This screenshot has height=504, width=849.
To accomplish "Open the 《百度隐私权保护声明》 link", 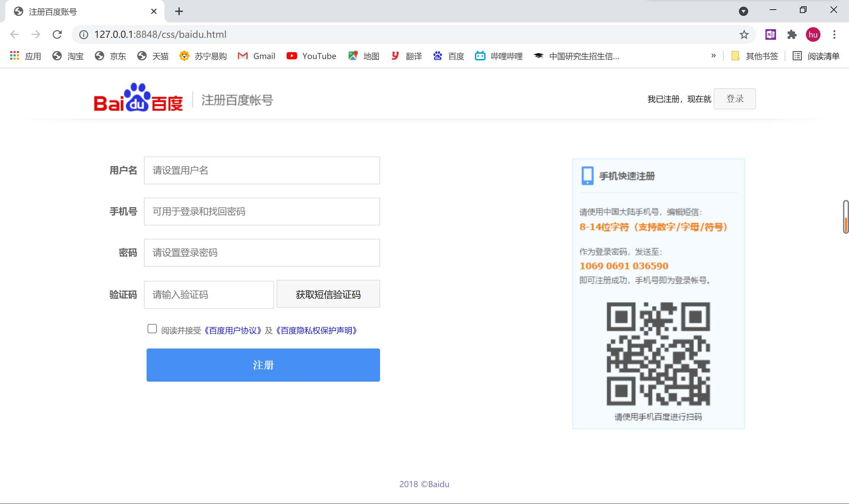I will [316, 331].
